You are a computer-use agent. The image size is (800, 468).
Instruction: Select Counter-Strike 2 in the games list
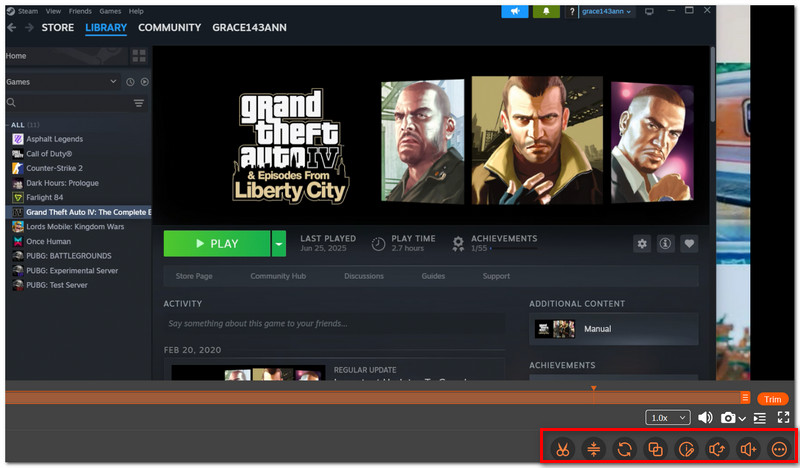click(x=54, y=168)
